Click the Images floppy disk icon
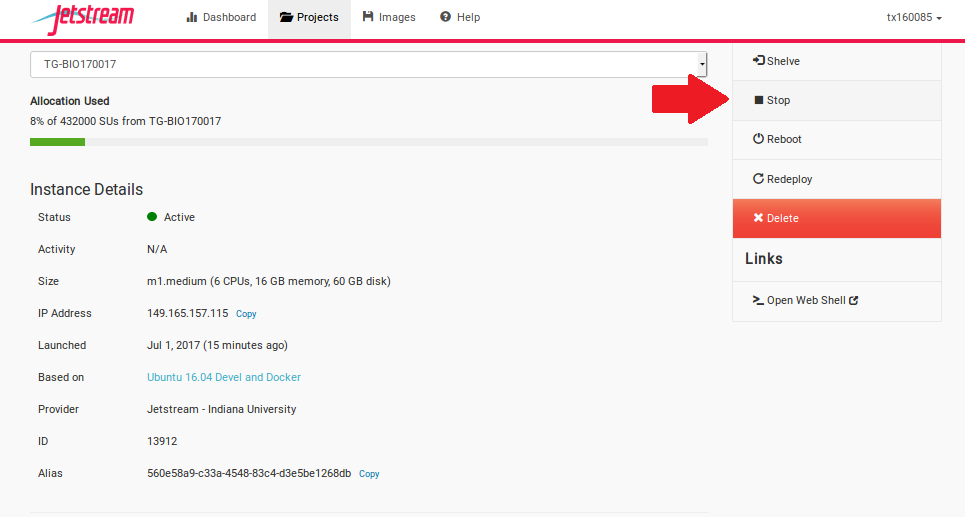 [368, 17]
